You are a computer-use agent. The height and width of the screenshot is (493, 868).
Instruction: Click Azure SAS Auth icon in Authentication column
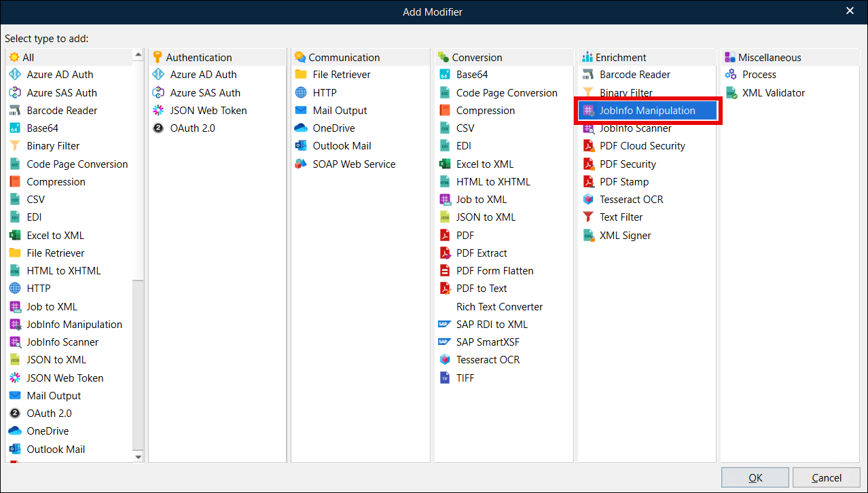coord(158,93)
